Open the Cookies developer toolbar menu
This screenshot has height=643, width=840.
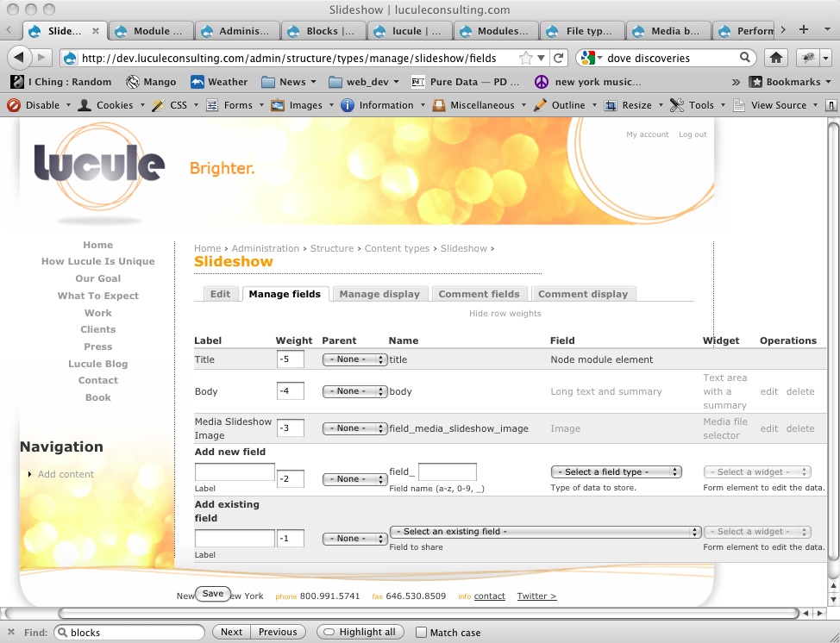point(111,105)
